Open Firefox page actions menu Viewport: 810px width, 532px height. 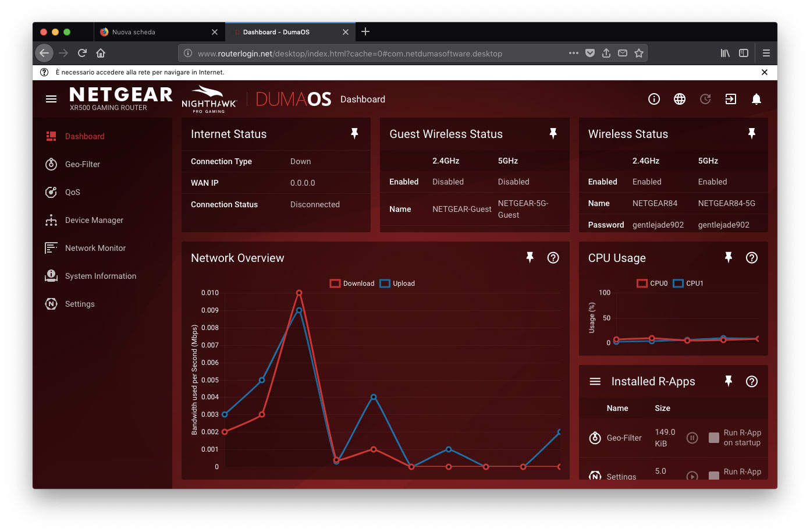(574, 53)
